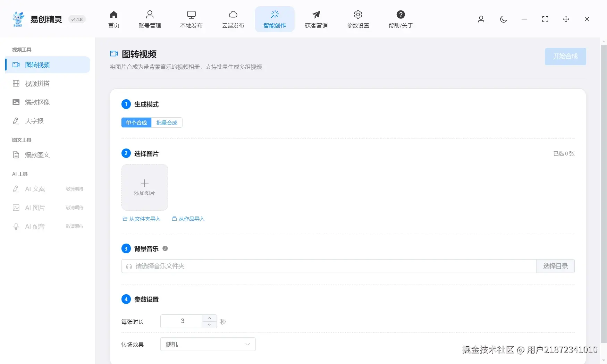This screenshot has width=607, height=364.
Task: Click the 开始合成 start button
Action: coord(565,56)
